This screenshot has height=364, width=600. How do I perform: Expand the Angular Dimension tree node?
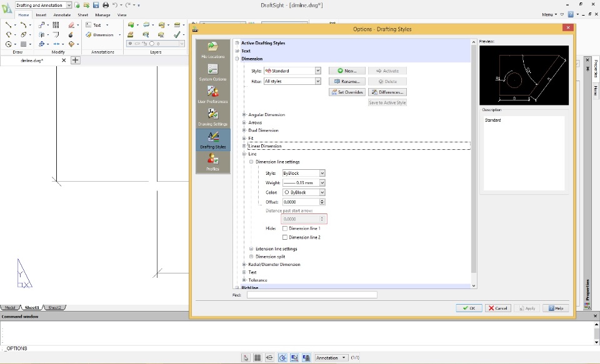click(244, 115)
